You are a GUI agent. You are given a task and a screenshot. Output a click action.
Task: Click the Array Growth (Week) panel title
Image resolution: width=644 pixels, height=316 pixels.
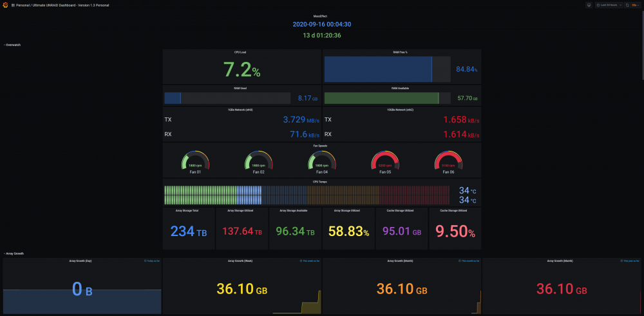click(x=240, y=261)
